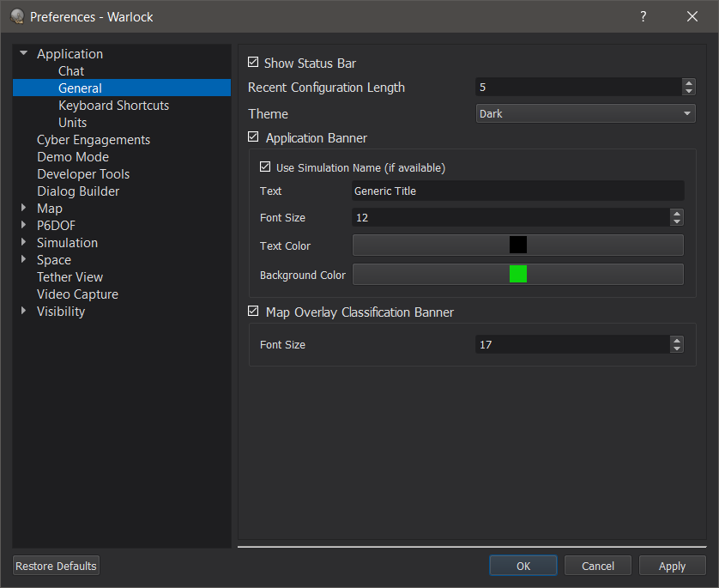Toggle the Show Status Bar checkbox
Viewport: 719px width, 588px height.
tap(253, 62)
